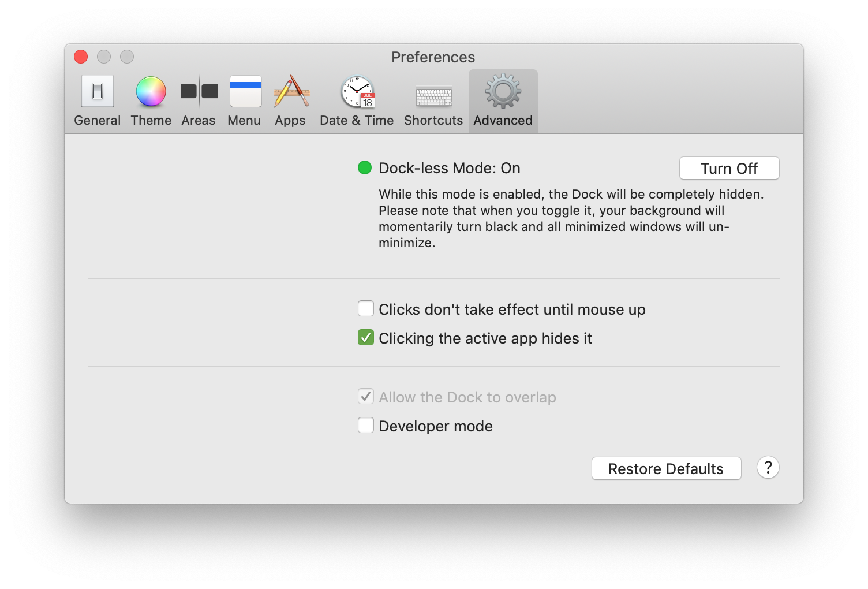Select the Date & Time clock icon
The width and height of the screenshot is (868, 589).
[358, 92]
